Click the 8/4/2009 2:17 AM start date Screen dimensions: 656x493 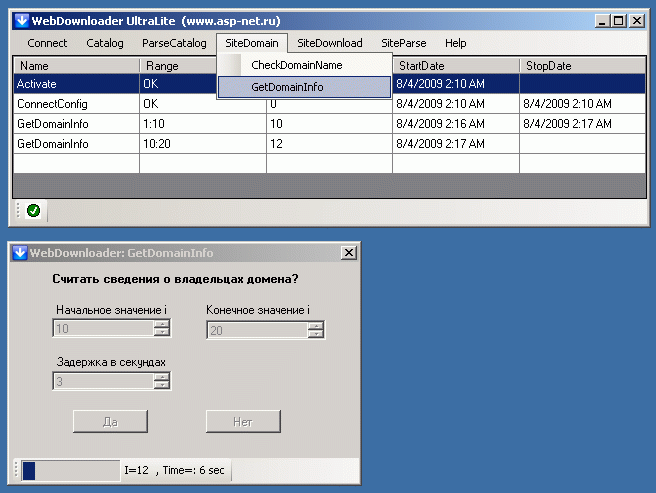[456, 144]
